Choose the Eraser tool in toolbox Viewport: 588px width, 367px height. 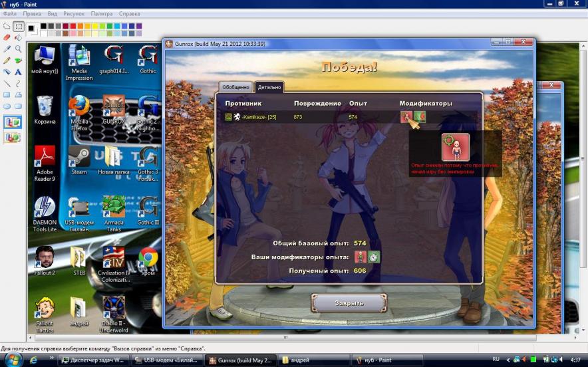tap(7, 38)
